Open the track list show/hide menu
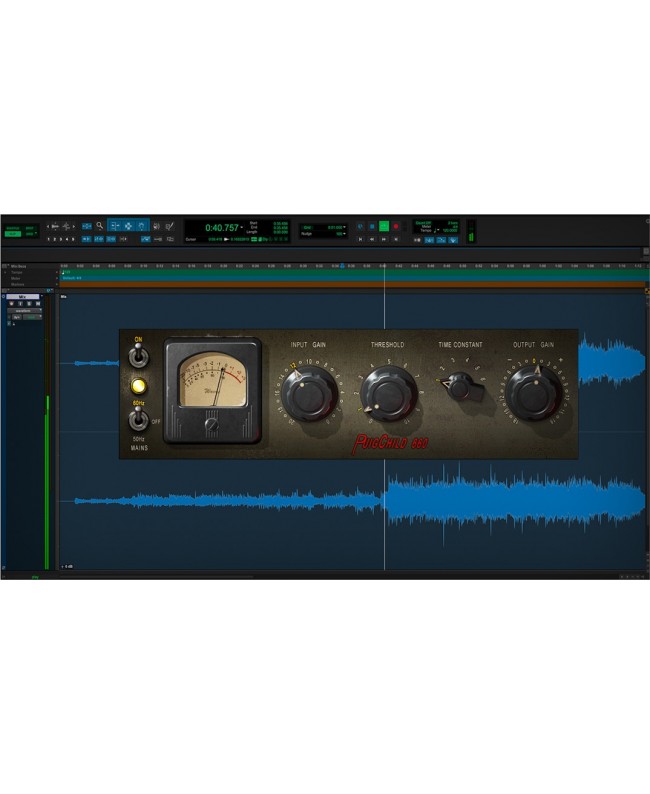The image size is (650, 794). tap(4, 291)
